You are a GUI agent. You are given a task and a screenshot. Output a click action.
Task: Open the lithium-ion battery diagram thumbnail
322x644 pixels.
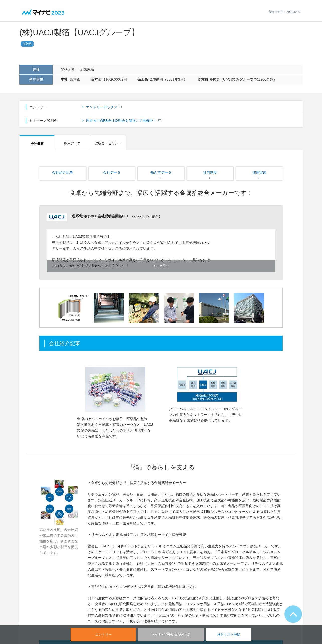coord(73,308)
